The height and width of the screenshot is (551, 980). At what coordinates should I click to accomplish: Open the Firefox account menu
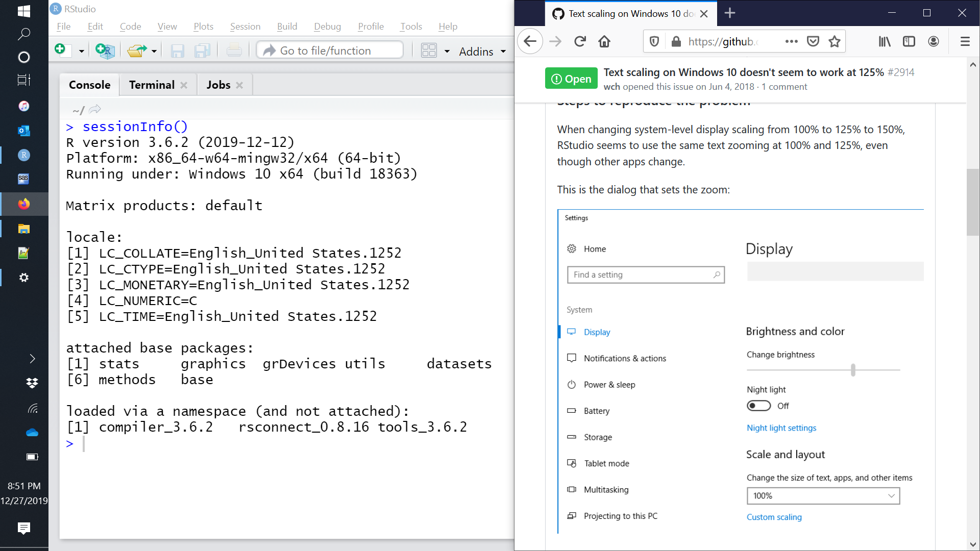tap(934, 41)
